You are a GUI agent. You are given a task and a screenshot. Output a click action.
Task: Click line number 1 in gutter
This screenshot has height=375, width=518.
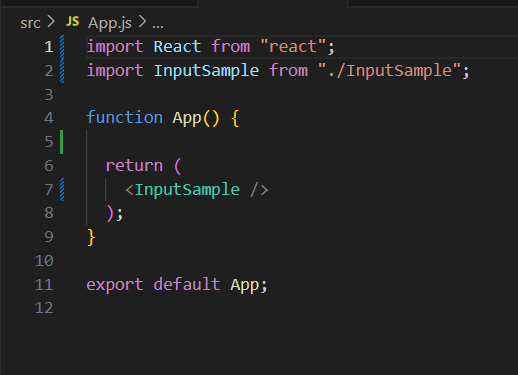click(49, 47)
